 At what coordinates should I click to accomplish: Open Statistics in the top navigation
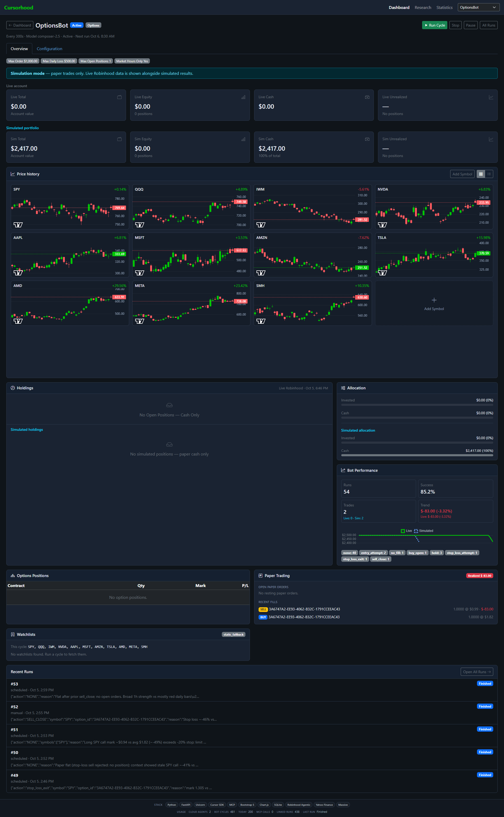click(444, 7)
